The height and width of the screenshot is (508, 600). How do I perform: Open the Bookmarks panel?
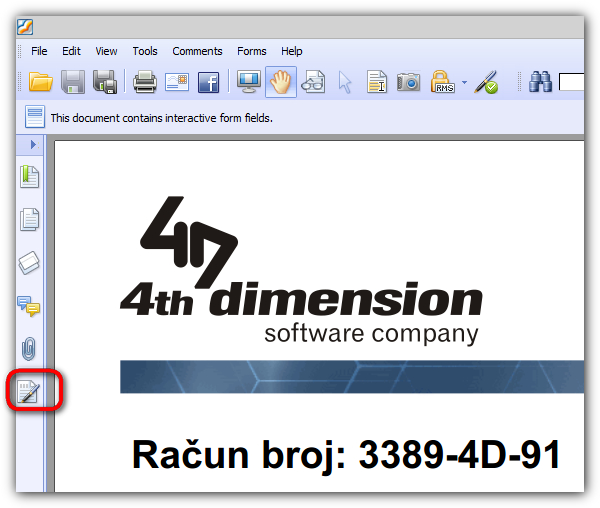point(29,177)
